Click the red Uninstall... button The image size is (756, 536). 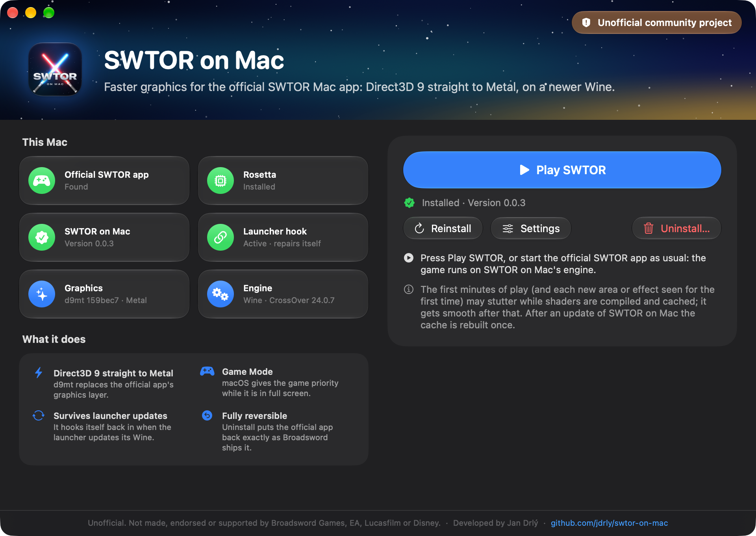point(676,228)
